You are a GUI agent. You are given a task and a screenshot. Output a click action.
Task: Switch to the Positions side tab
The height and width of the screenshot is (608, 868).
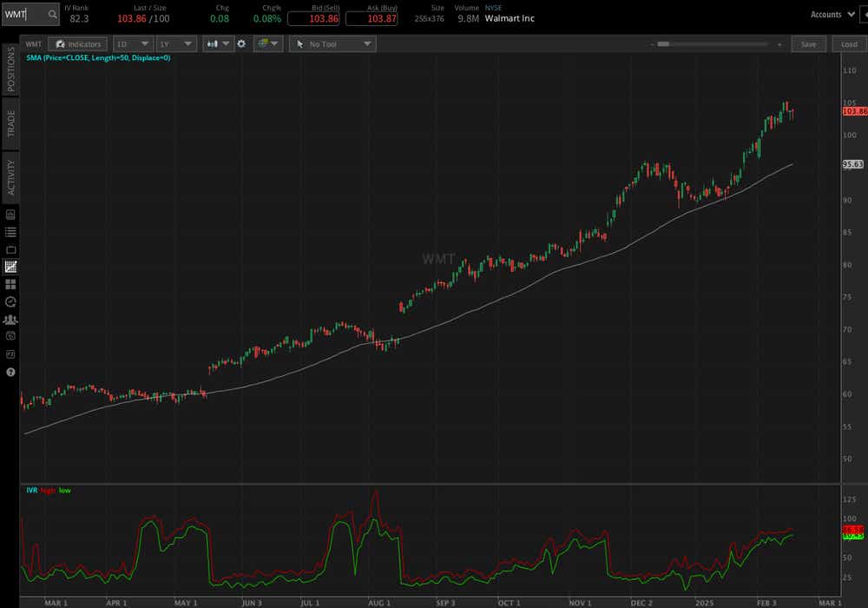point(11,69)
